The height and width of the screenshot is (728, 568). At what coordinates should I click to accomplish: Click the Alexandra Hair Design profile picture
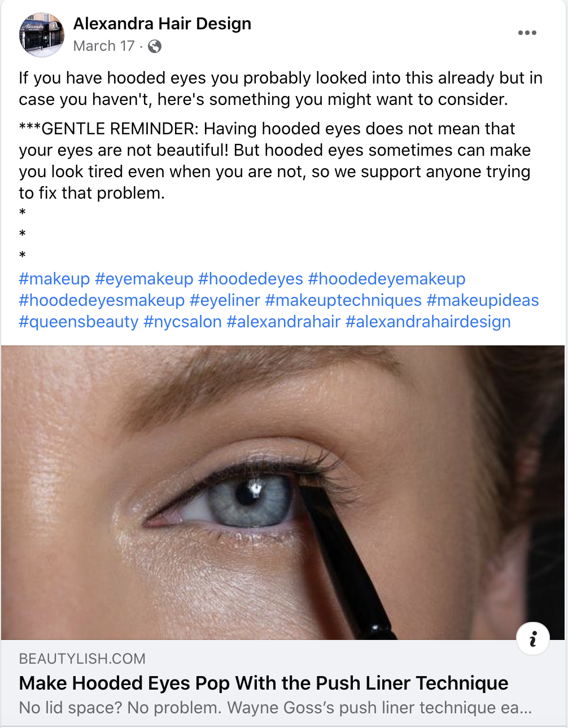(42, 34)
